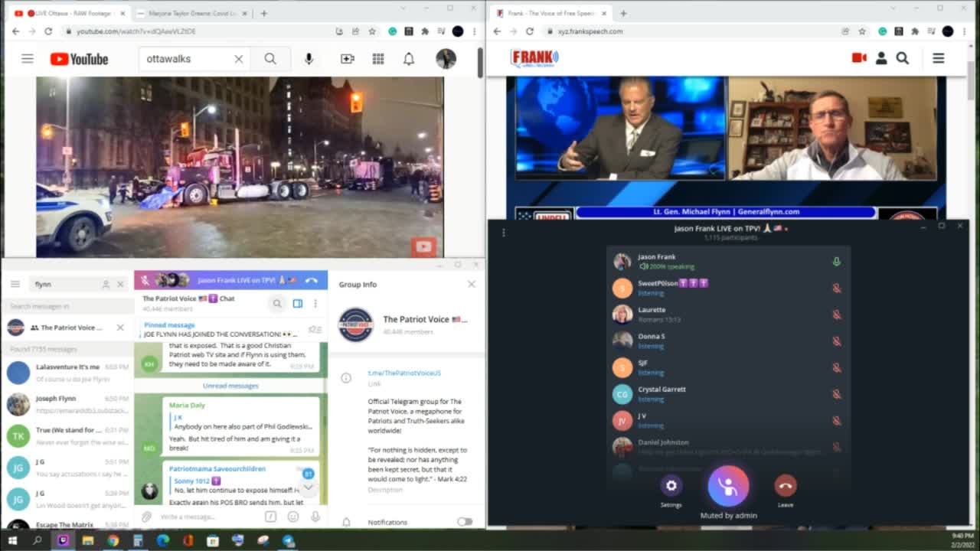Go back in the Frank Speech browser window
980x551 pixels.
tap(497, 31)
